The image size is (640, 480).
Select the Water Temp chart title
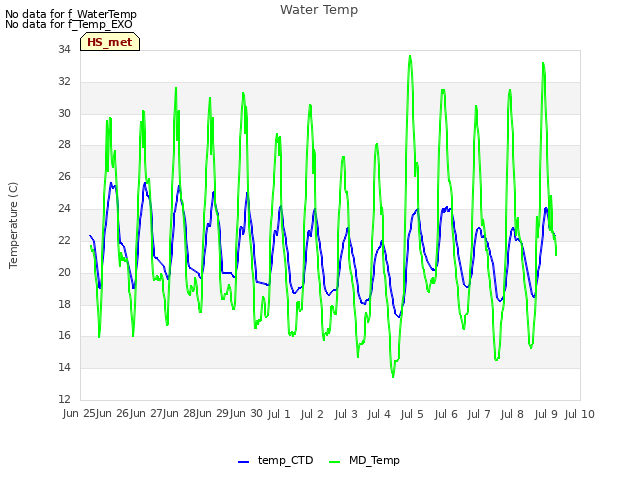point(319,10)
